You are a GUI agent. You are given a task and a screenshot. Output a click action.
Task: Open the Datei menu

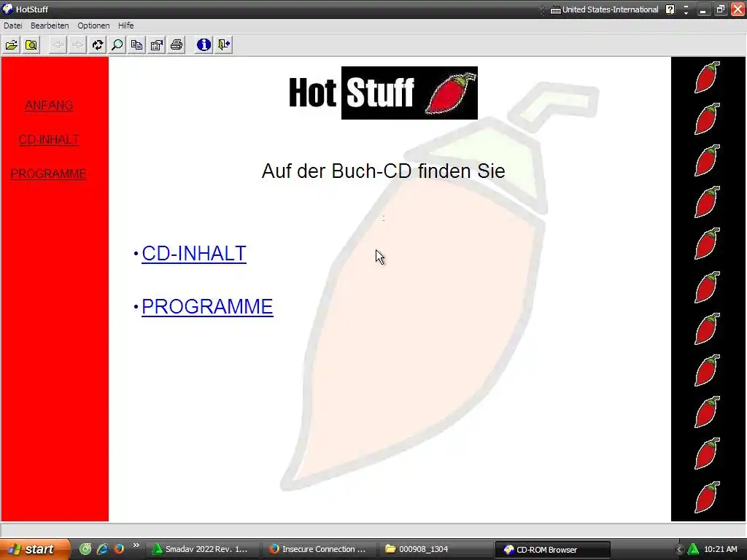(13, 26)
